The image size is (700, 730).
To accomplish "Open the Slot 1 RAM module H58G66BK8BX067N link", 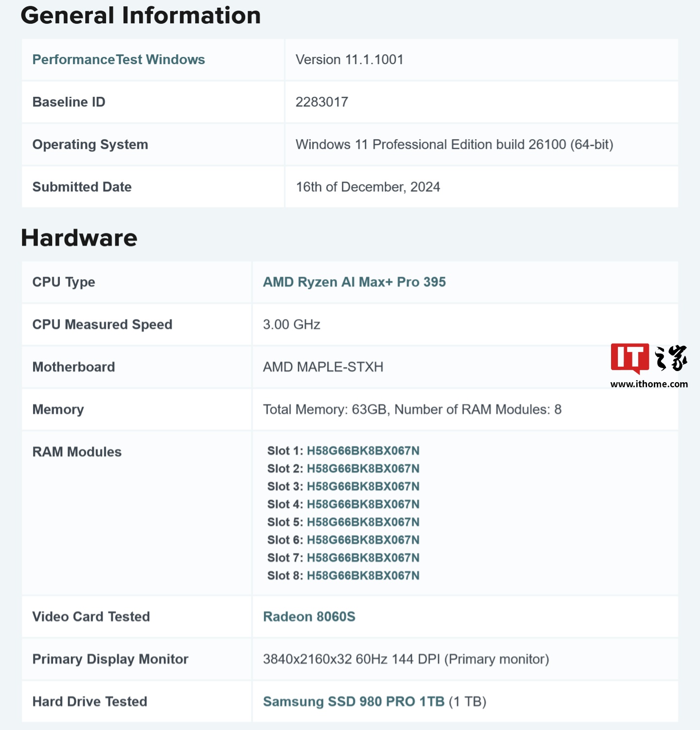I will [x=364, y=450].
